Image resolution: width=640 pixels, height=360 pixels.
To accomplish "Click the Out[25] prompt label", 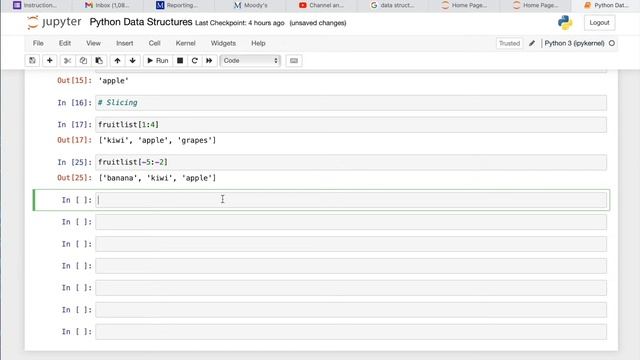I will (x=75, y=178).
